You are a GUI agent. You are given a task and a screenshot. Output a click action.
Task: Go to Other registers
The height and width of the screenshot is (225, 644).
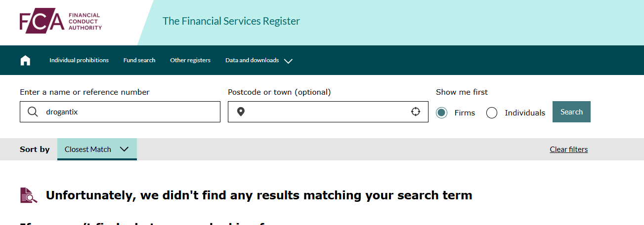tap(190, 60)
